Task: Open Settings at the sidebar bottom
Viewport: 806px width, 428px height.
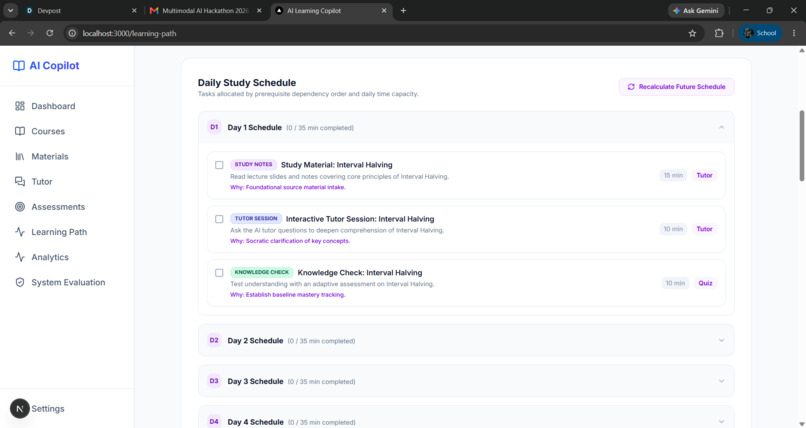Action: (x=48, y=408)
